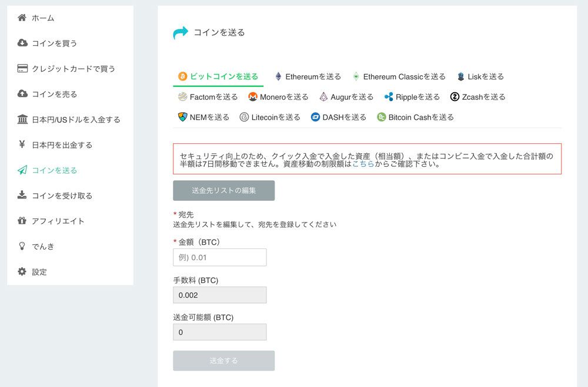This screenshot has height=387, width=588.
Task: Click the 送金する submit button
Action: tap(224, 361)
